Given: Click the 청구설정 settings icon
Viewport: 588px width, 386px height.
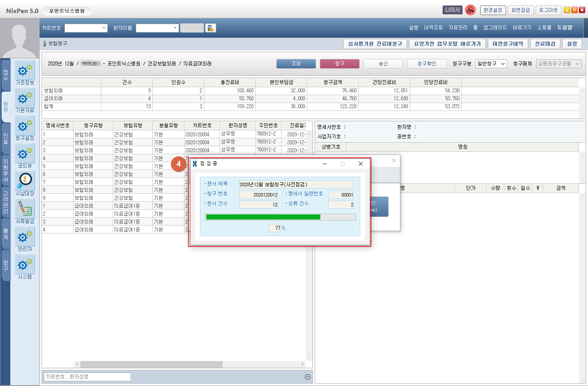Looking at the screenshot, I should (x=25, y=126).
